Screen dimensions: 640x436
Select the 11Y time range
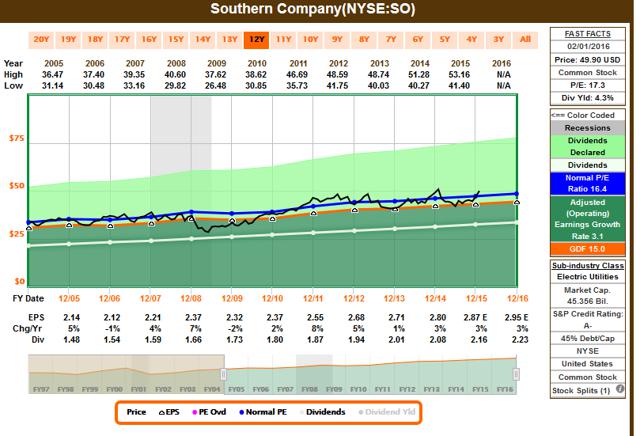point(284,40)
